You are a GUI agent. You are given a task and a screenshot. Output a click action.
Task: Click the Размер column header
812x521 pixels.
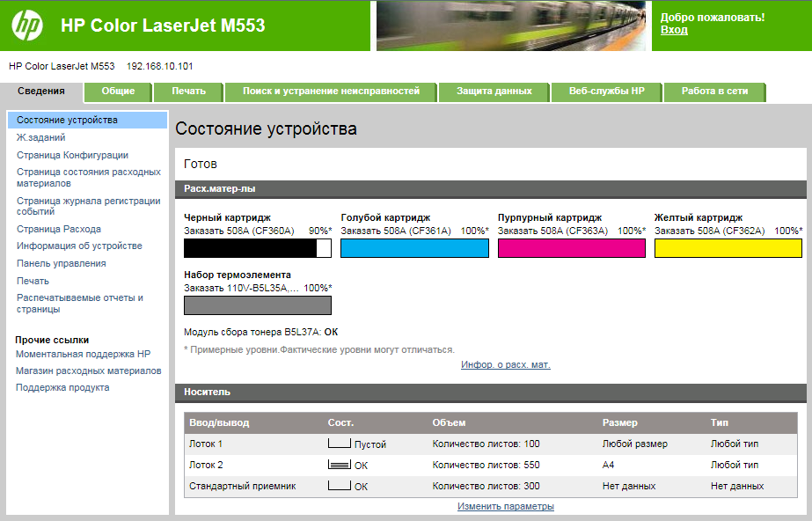click(x=620, y=422)
